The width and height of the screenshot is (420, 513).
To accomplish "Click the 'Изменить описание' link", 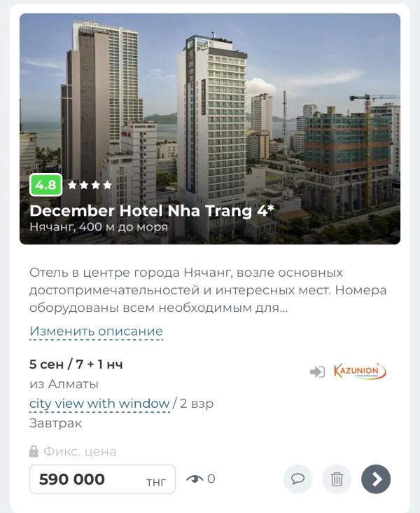I will (96, 331).
